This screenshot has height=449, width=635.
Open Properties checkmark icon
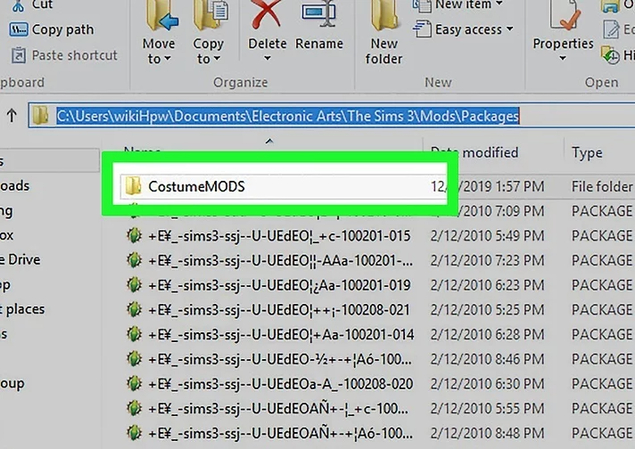click(x=563, y=15)
